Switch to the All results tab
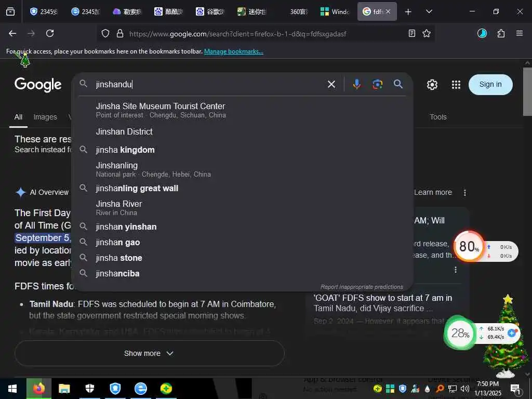 (18, 117)
